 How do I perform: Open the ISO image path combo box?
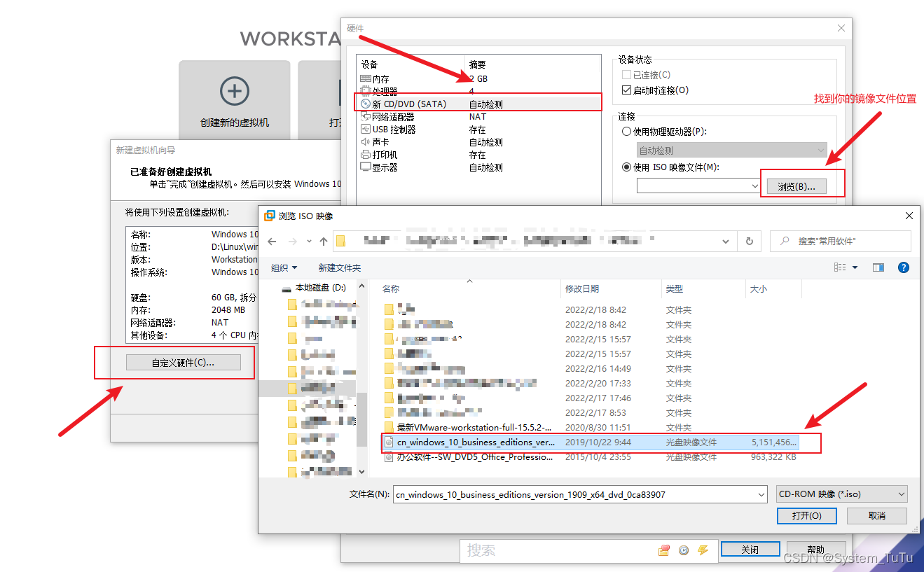[x=698, y=186]
